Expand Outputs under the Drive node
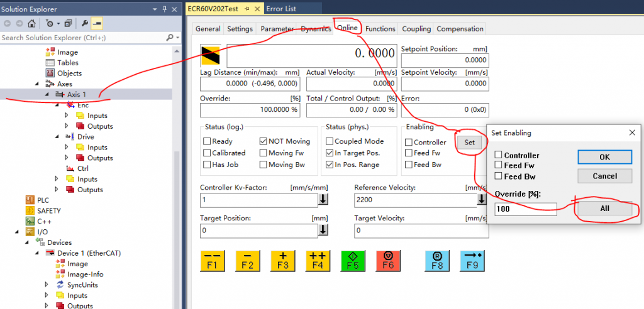 (x=67, y=158)
